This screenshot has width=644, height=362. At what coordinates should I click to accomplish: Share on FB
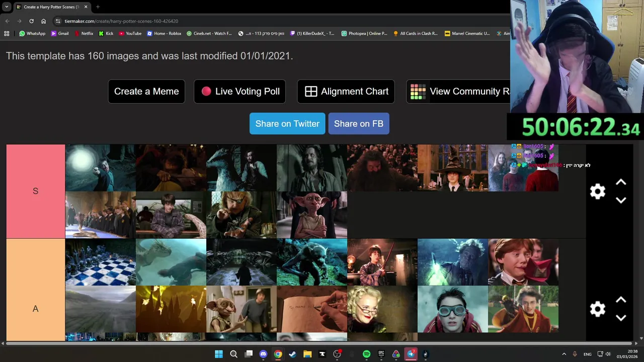[x=359, y=124]
